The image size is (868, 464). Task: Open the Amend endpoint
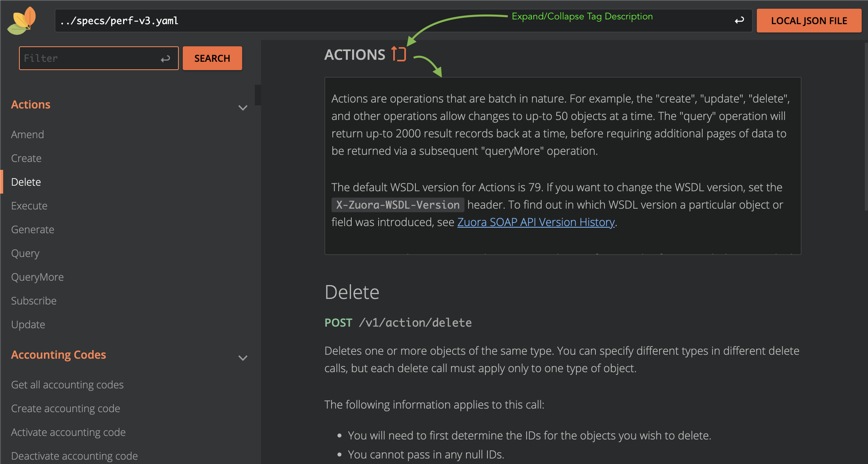pyautogui.click(x=27, y=134)
